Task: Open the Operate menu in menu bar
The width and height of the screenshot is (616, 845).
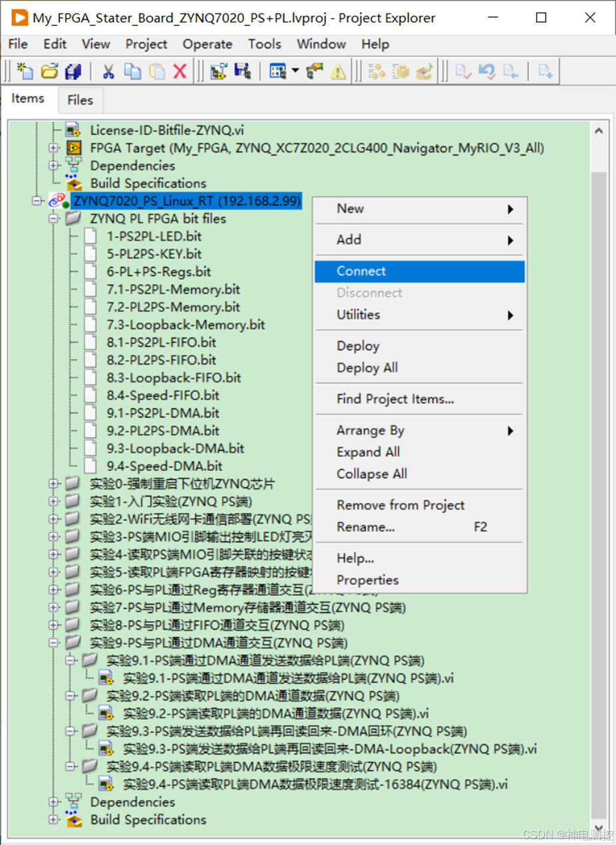Action: (x=208, y=45)
